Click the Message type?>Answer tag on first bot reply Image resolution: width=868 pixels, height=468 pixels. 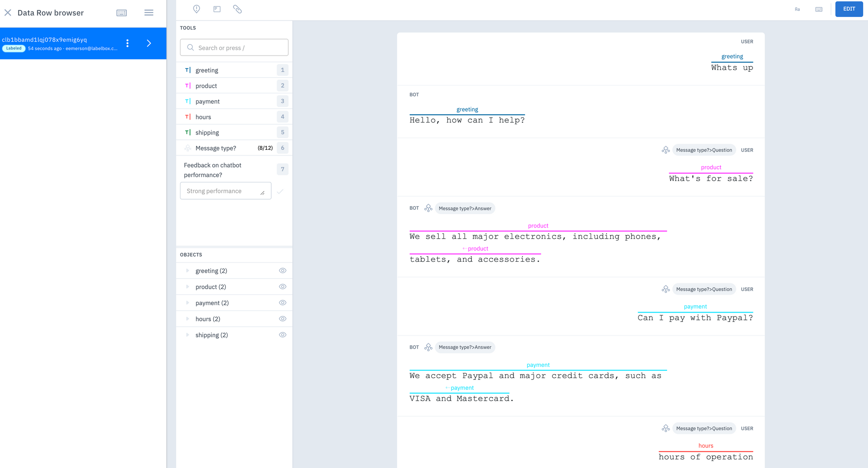point(465,208)
